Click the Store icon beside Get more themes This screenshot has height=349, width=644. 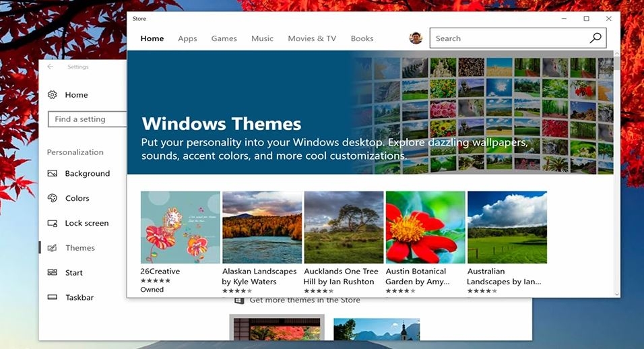pyautogui.click(x=239, y=300)
